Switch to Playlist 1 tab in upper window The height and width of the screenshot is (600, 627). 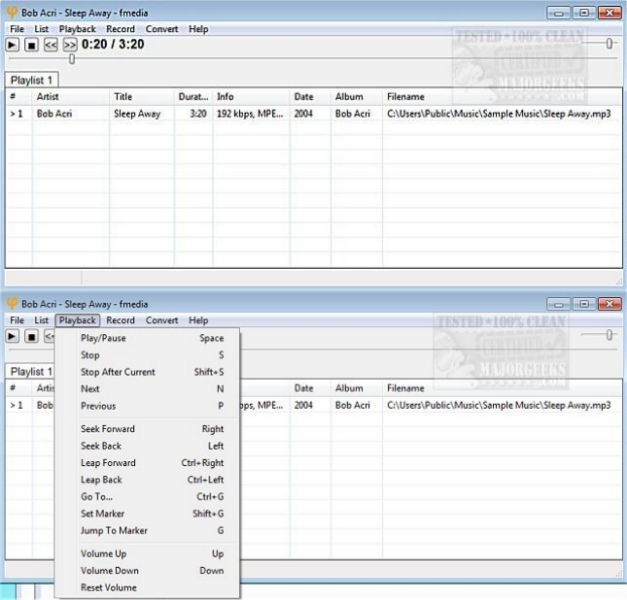coord(32,79)
